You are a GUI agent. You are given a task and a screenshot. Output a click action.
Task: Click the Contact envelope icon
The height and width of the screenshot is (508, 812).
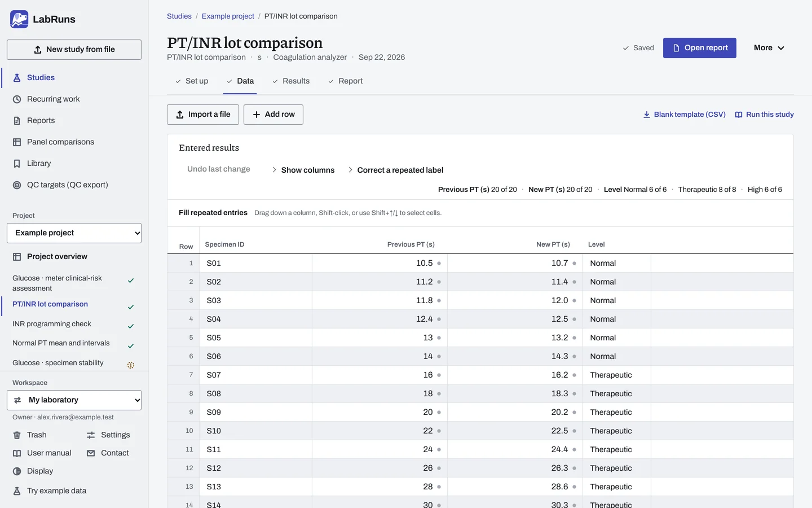coord(91,453)
